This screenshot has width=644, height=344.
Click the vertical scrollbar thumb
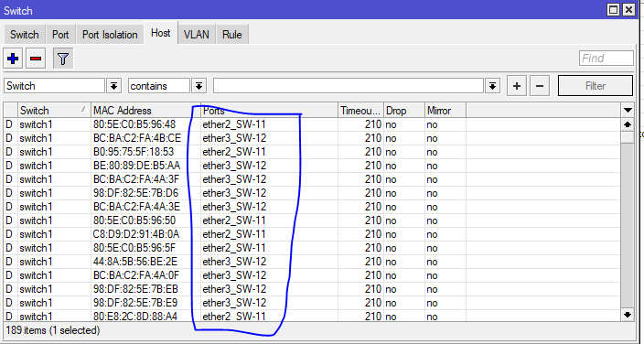click(x=628, y=137)
